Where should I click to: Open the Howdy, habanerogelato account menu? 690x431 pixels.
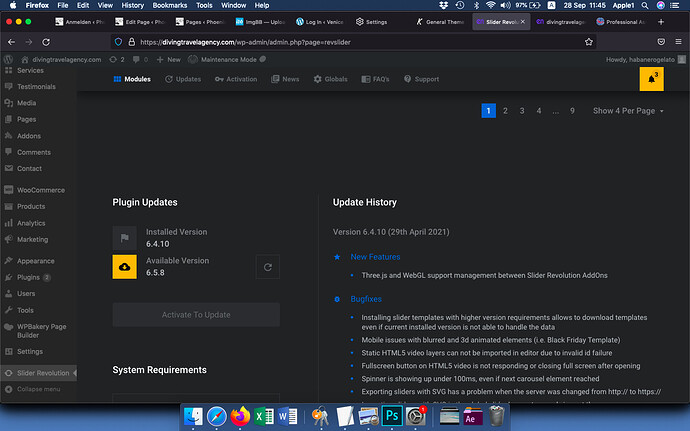pyautogui.click(x=645, y=59)
